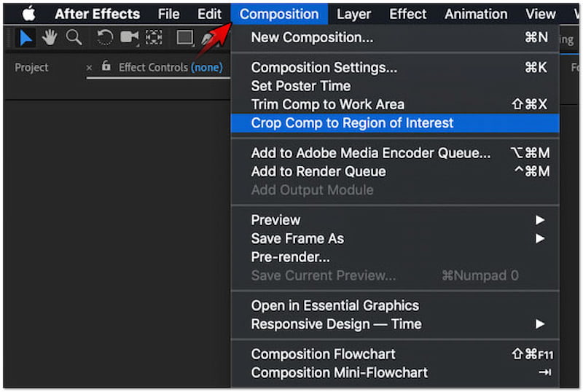583x392 pixels.
Task: Open the Layer menu
Action: point(354,14)
